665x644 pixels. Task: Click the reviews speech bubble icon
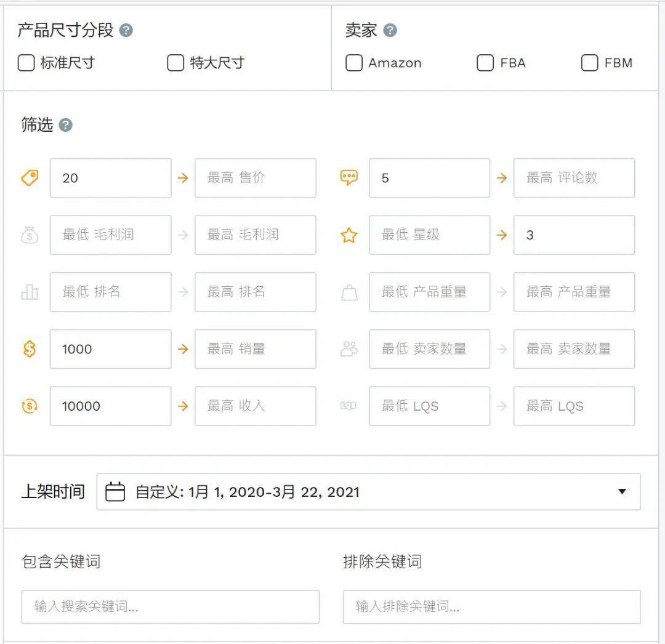[349, 178]
